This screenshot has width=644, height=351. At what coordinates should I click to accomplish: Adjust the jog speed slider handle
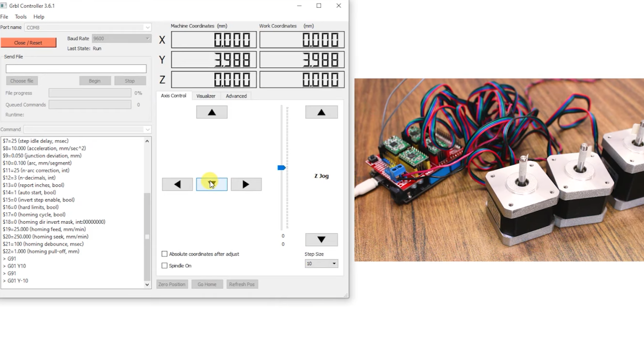point(281,168)
